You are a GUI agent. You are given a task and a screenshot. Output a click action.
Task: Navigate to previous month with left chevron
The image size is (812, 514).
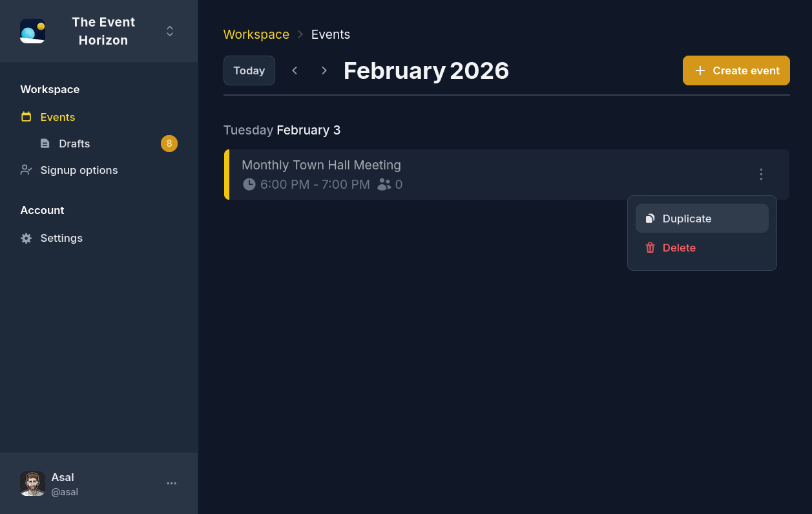coord(295,70)
